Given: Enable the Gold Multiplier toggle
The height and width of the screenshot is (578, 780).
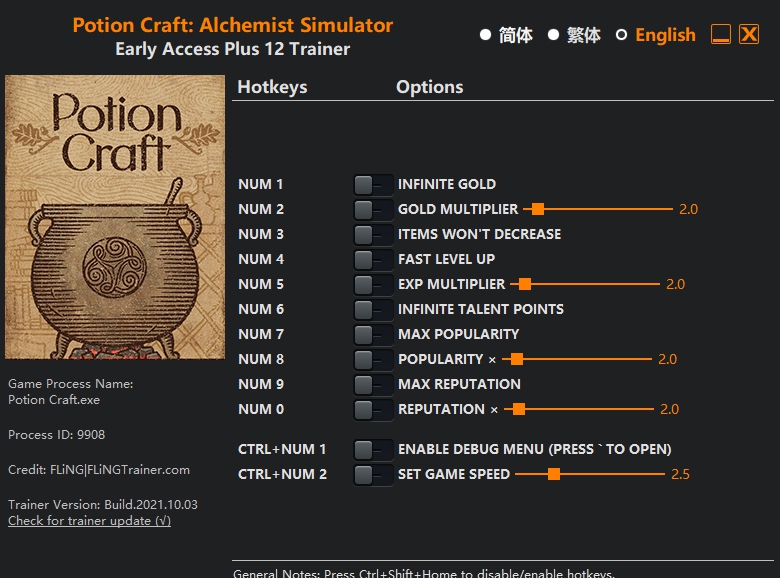Looking at the screenshot, I should click(x=373, y=209).
